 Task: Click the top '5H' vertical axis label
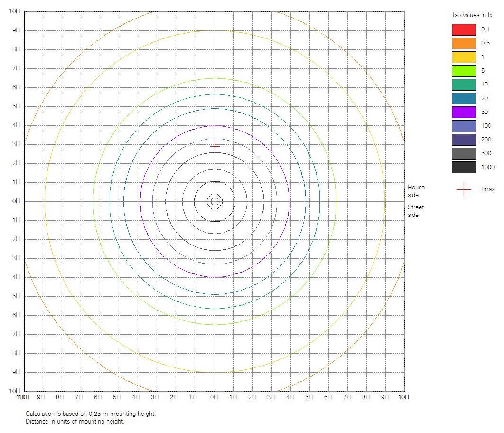point(16,106)
